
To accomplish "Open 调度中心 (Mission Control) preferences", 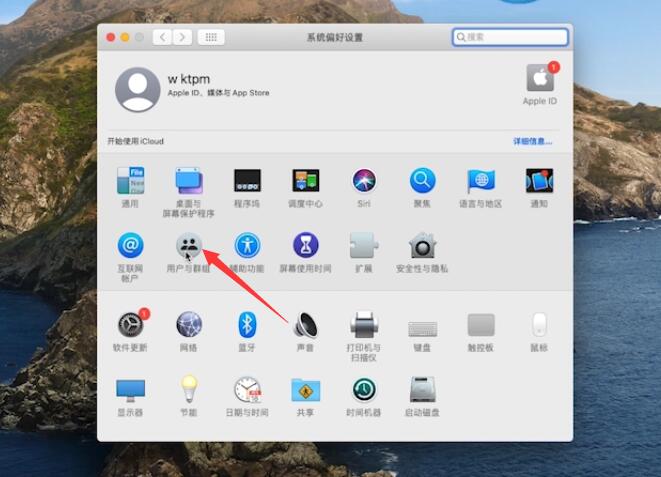I will 306,181.
